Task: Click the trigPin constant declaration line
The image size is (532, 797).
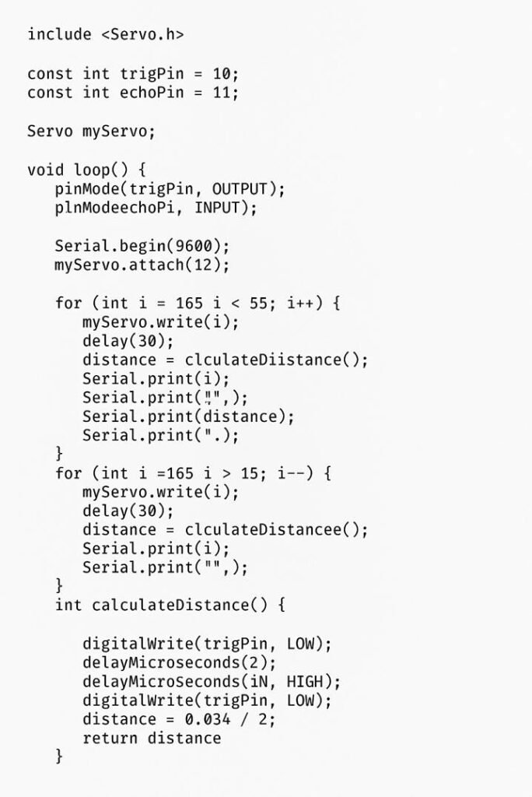Action: click(133, 74)
